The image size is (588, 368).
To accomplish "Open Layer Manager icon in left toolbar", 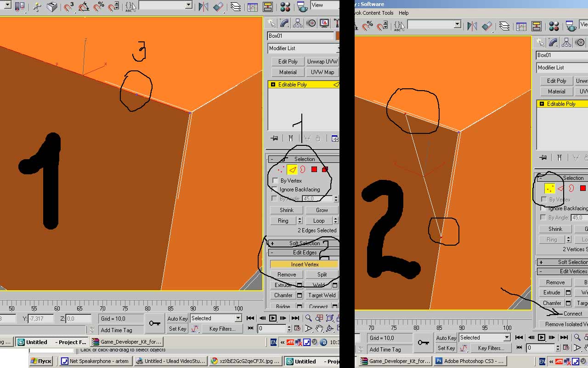I will 235,7.
